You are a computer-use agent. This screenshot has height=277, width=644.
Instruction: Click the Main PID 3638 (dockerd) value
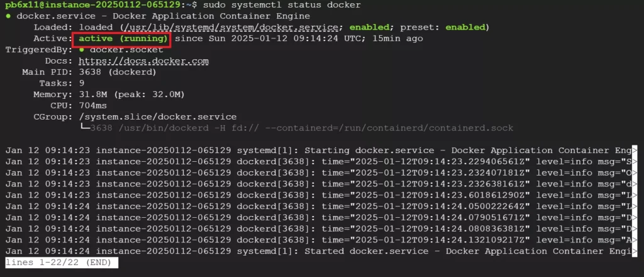(118, 72)
